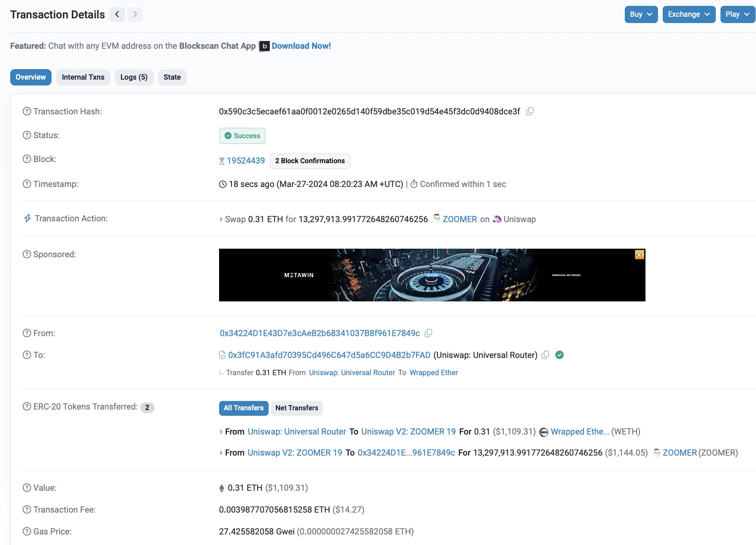Viewport: 756px width, 545px height.
Task: Expand the WETH token transfer row
Action: click(x=221, y=432)
